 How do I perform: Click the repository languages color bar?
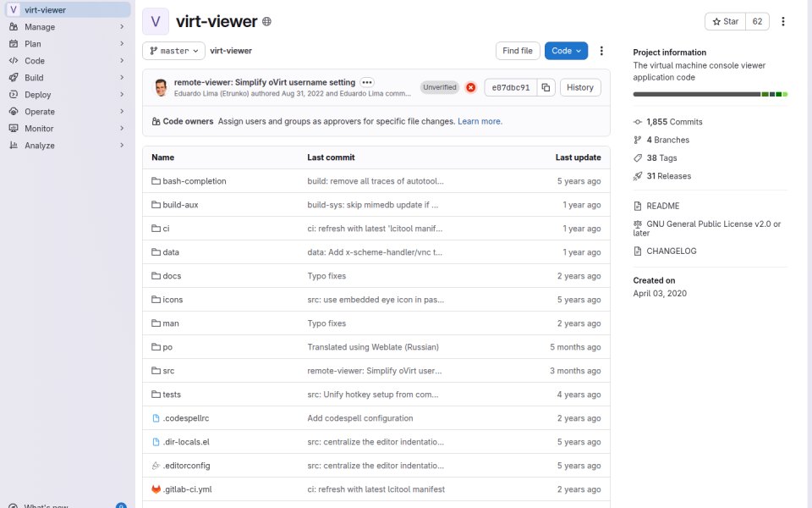[710, 94]
